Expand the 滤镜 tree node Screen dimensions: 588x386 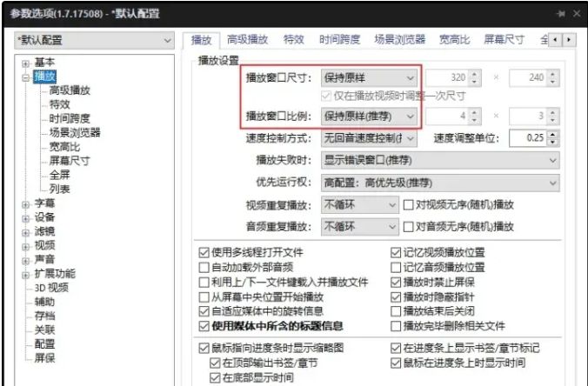point(25,233)
